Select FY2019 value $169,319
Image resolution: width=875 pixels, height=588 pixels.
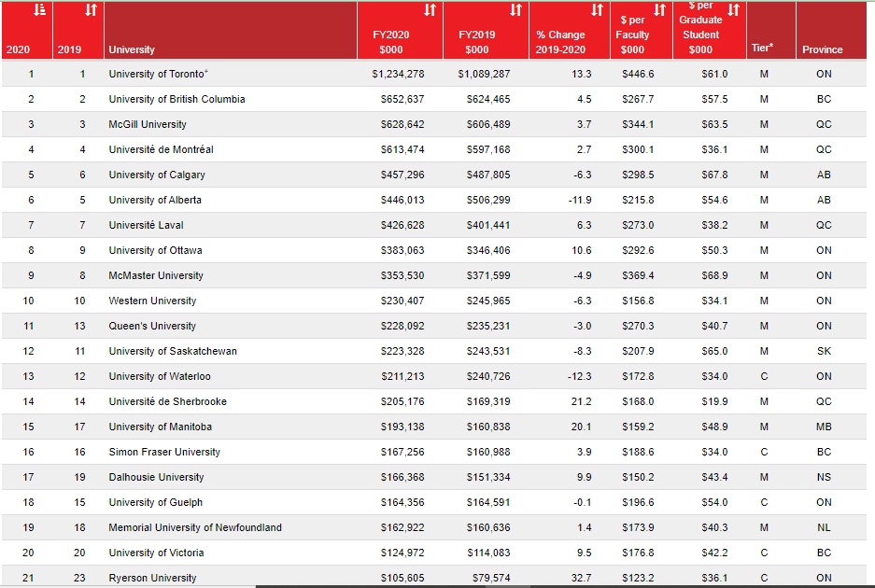click(488, 401)
